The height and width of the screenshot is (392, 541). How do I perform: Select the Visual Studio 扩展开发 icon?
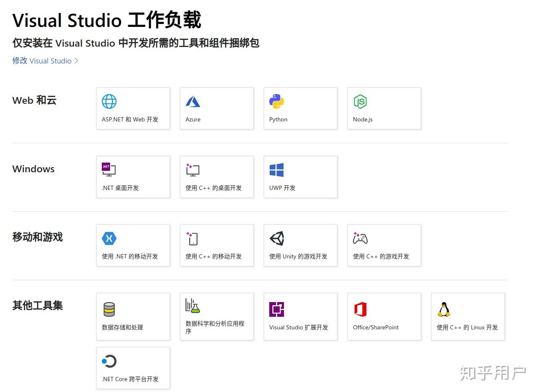(x=276, y=309)
